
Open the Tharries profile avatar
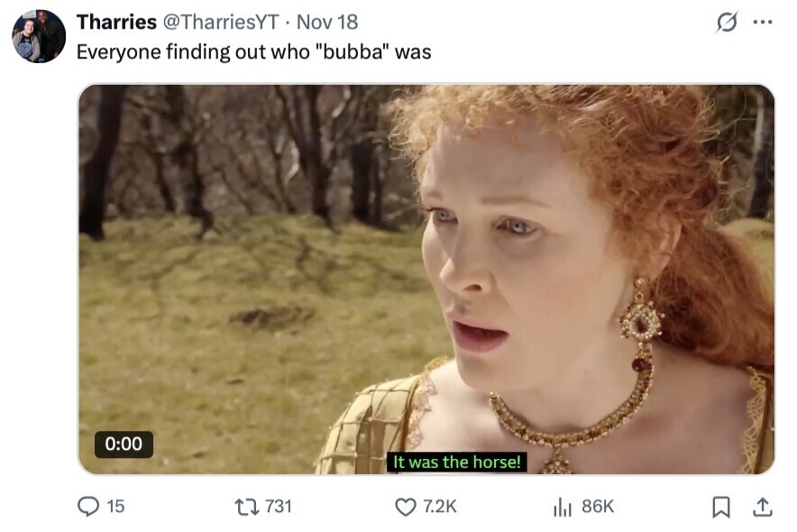39,36
